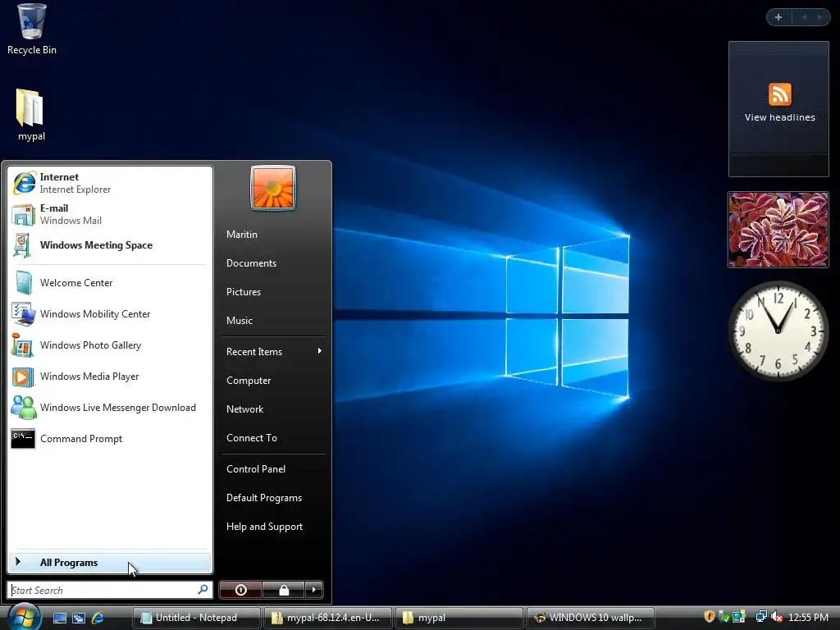
Task: Click the search magnifier icon
Action: [x=203, y=589]
